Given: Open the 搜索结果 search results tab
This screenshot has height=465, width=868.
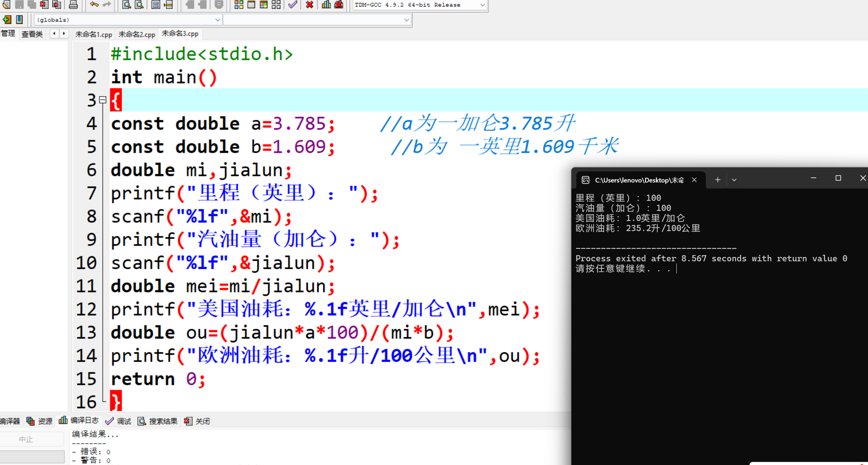Looking at the screenshot, I should pos(158,421).
